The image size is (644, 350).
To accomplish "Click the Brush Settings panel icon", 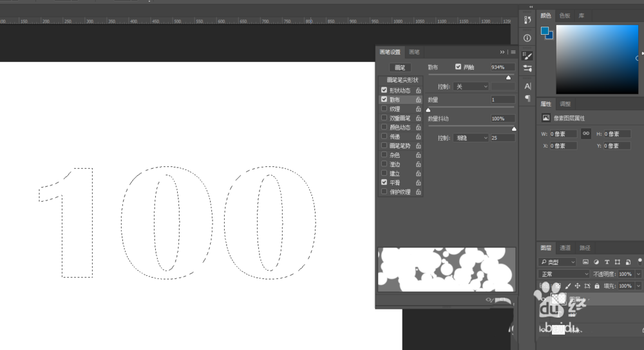I will pyautogui.click(x=527, y=56).
